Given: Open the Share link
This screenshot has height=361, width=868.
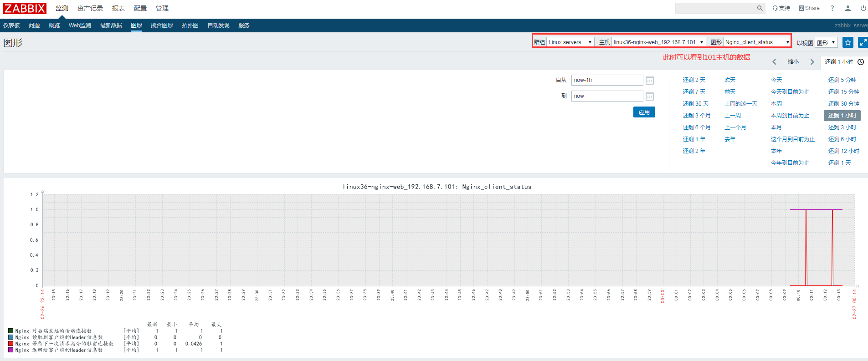Looking at the screenshot, I should point(809,8).
